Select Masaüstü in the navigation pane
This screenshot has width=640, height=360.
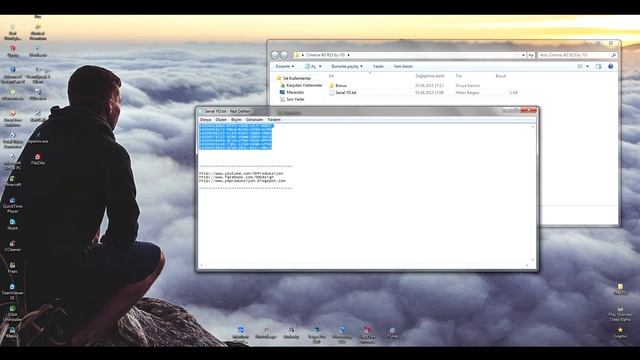(x=292, y=92)
